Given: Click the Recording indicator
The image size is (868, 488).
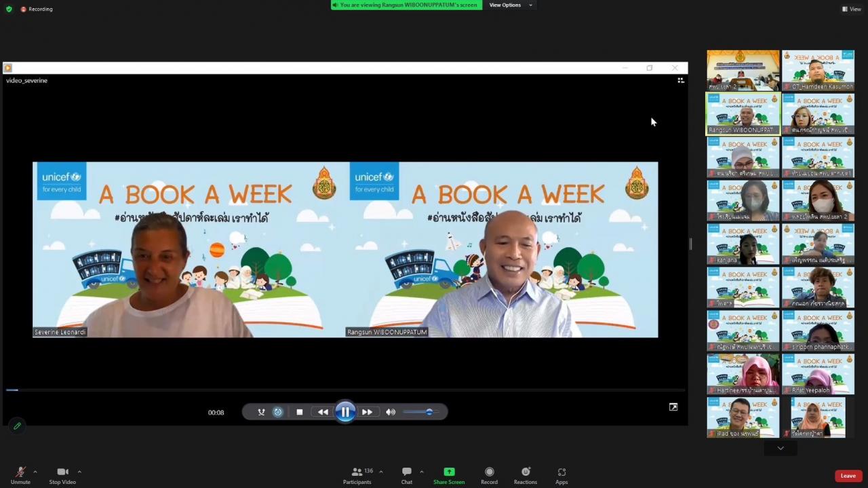Looking at the screenshot, I should [37, 9].
